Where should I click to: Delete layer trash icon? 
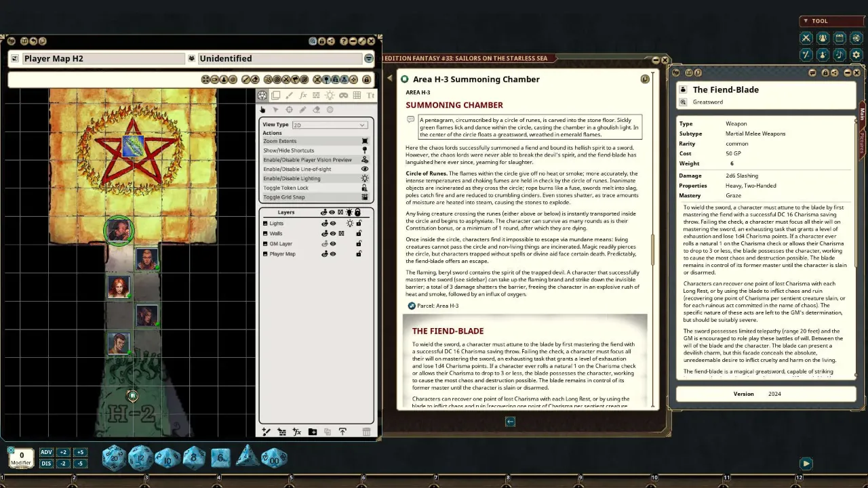pyautogui.click(x=366, y=432)
